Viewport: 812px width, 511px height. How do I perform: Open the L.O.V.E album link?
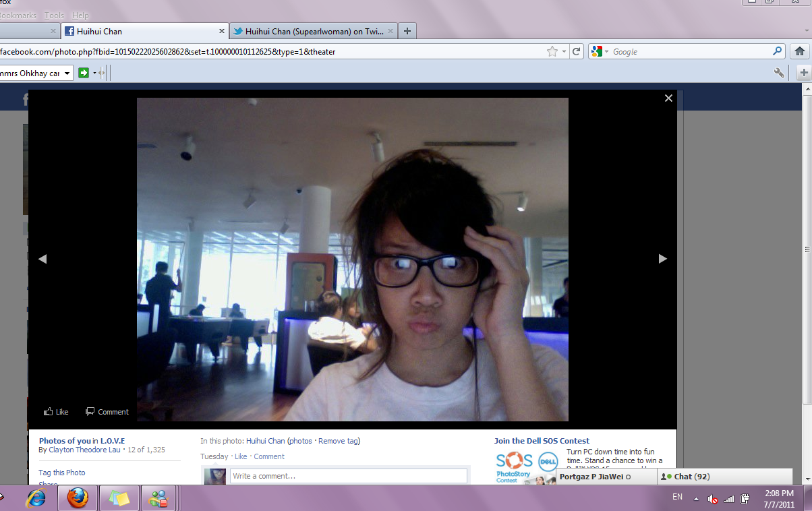113,441
